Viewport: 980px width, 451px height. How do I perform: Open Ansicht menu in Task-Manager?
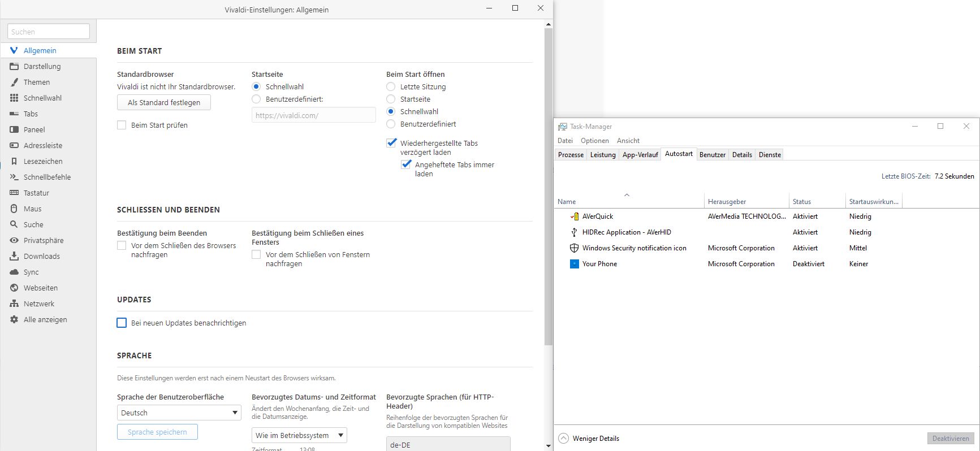pos(628,140)
